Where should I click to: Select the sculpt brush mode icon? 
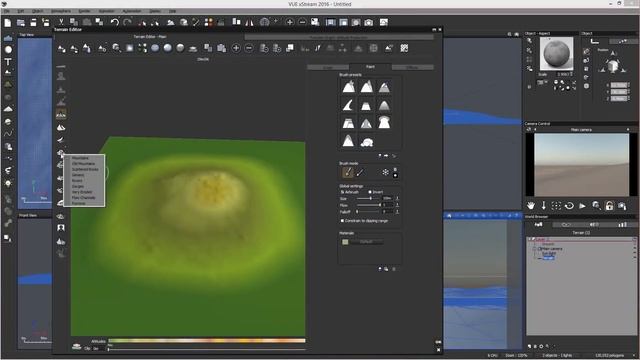click(x=347, y=172)
